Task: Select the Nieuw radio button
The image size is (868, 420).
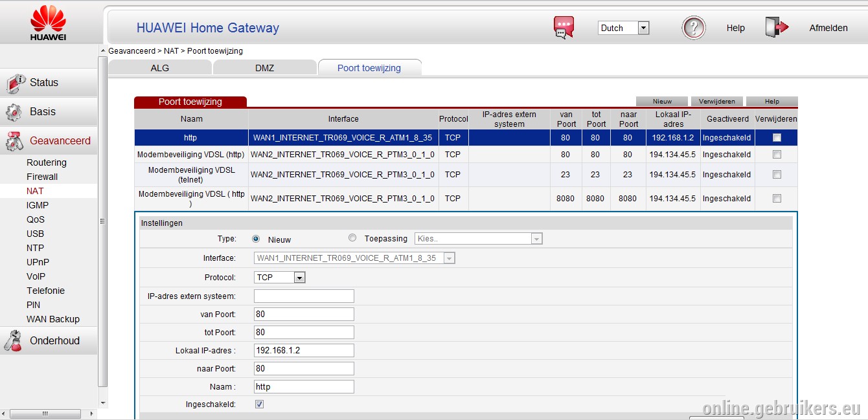Action: 256,239
